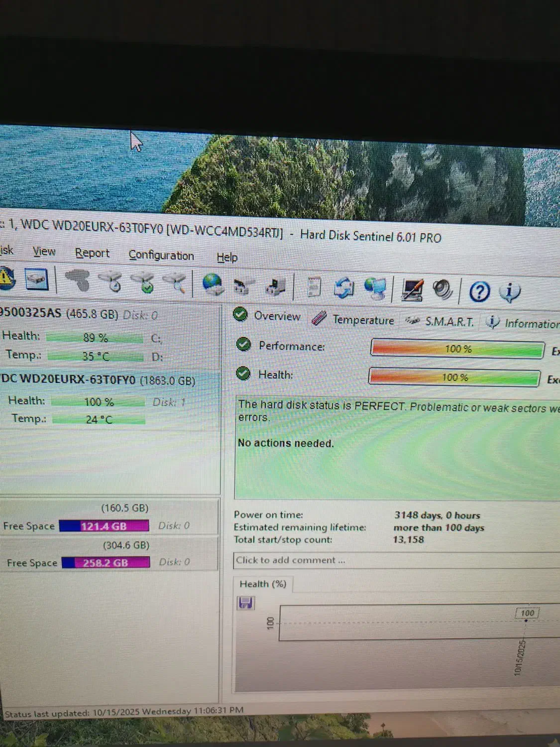This screenshot has width=560, height=747.
Task: Select the Health (%) graph tab
Action: coord(263,584)
